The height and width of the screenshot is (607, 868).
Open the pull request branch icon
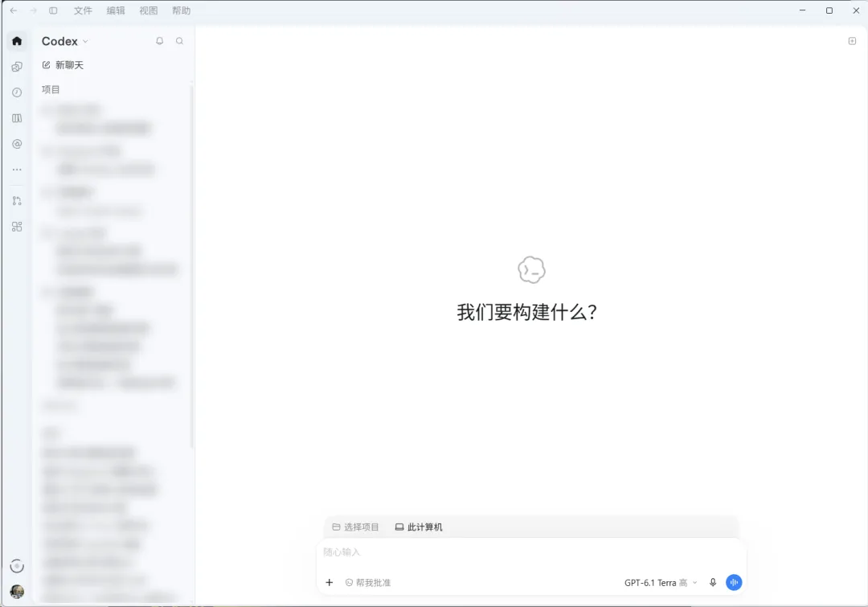[x=17, y=201]
